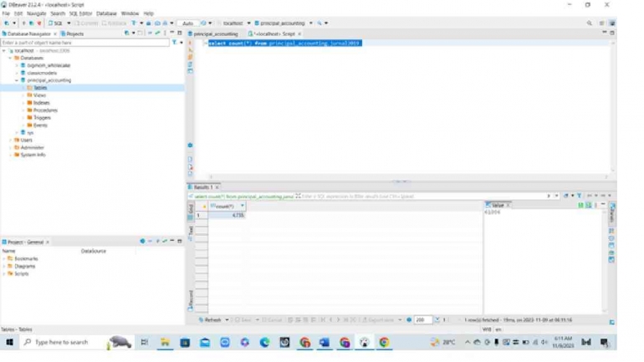Switch to Text view side tab

[x=191, y=232]
